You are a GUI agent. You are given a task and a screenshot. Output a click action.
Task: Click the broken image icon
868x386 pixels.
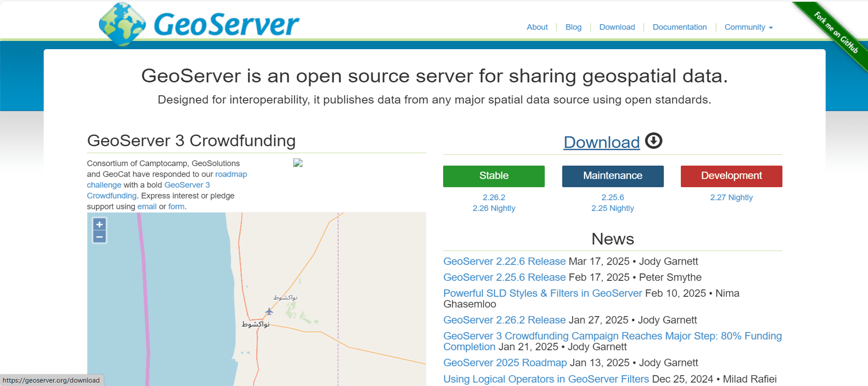pos(298,163)
